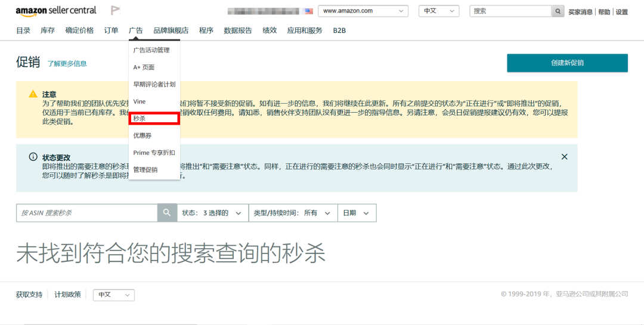Open the 广告 menu
The width and height of the screenshot is (644, 325).
(x=135, y=30)
